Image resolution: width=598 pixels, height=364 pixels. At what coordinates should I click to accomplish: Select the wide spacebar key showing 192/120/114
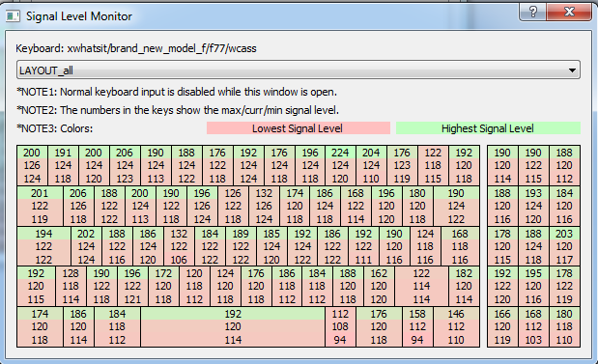[x=233, y=327]
